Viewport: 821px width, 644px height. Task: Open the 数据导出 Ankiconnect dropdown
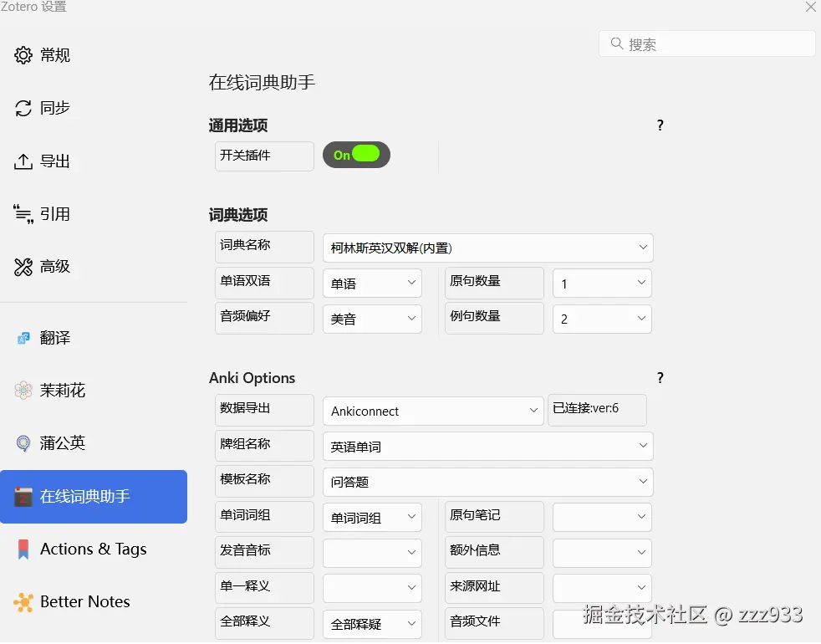[x=434, y=411]
